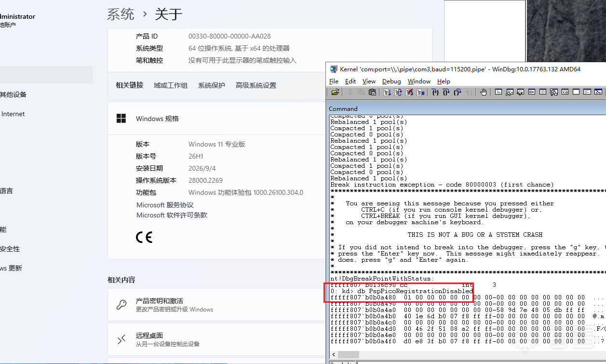Open the Call Stack window toolbar icon
This screenshot has width=606, height=364.
pyautogui.click(x=554, y=92)
